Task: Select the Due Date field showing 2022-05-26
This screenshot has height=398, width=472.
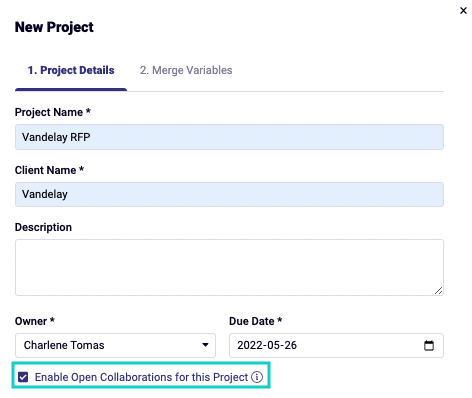Action: click(x=336, y=345)
